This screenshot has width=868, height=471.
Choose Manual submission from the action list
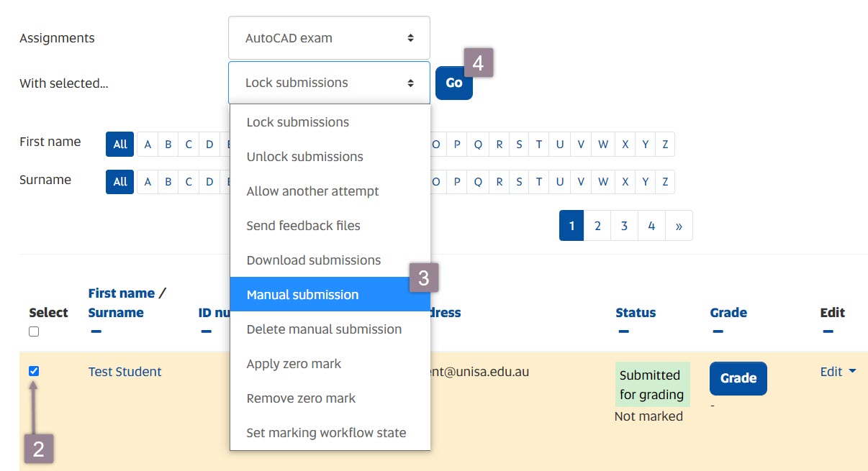pos(302,294)
